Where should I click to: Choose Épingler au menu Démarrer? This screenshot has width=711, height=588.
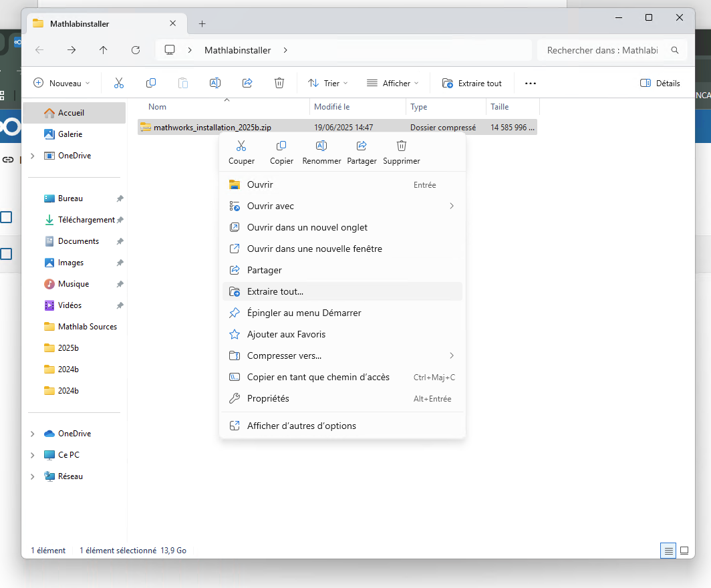[x=342, y=313]
